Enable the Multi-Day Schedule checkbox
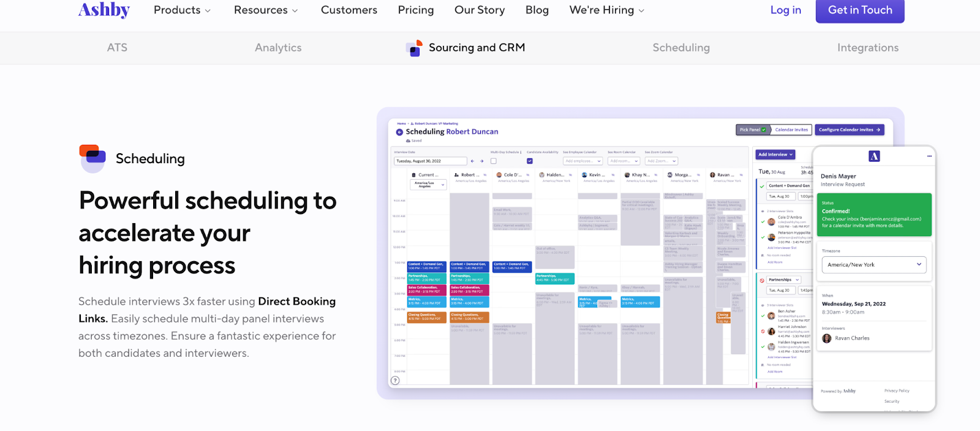Viewport: 980px width, 431px height. click(494, 161)
